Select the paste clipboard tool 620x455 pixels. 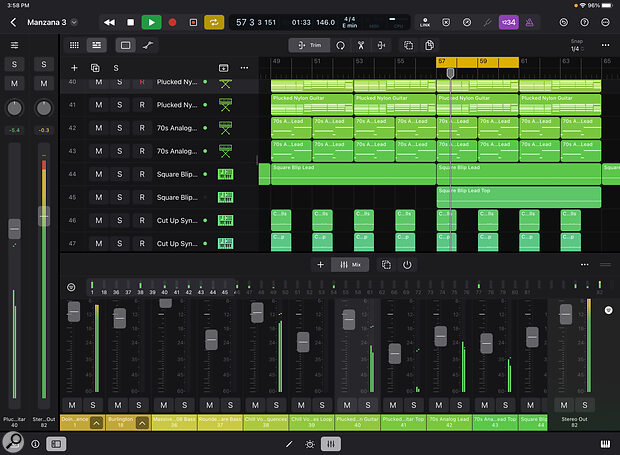(x=429, y=45)
